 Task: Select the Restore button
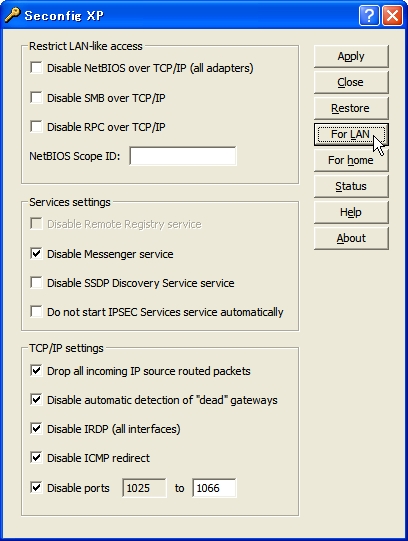(x=351, y=108)
